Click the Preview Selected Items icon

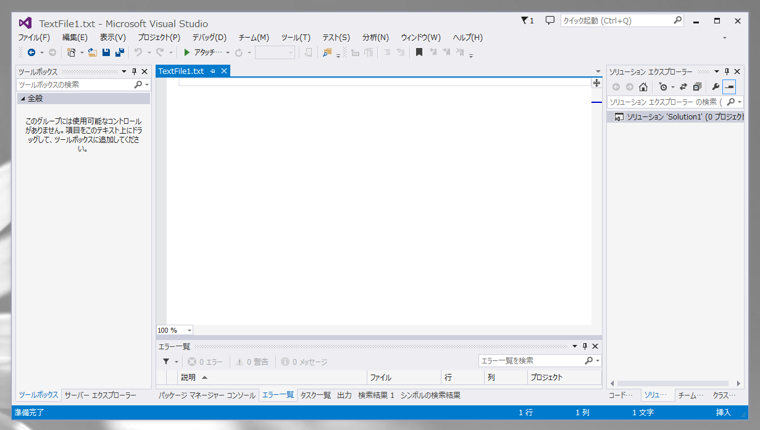(729, 87)
